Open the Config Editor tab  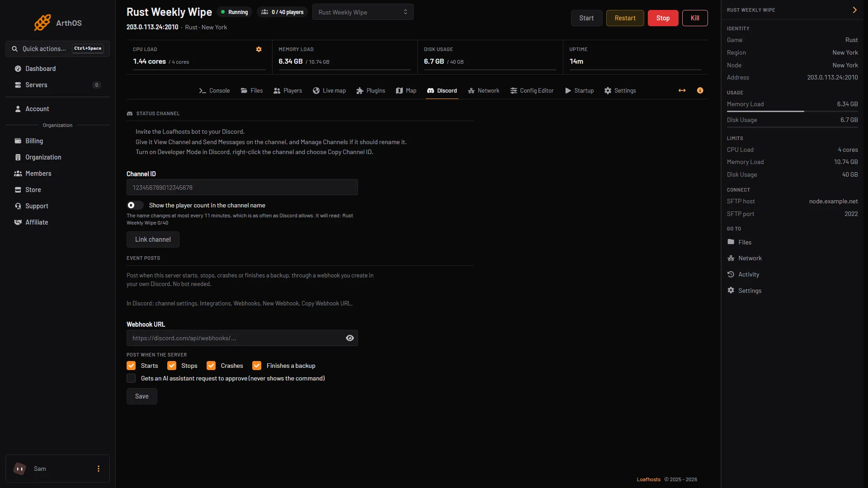[532, 91]
